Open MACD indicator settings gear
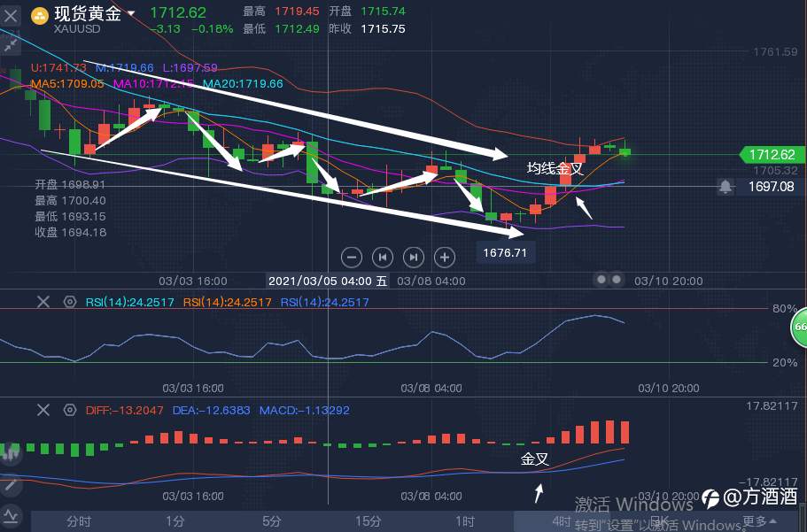This screenshot has width=807, height=532. pyautogui.click(x=69, y=410)
